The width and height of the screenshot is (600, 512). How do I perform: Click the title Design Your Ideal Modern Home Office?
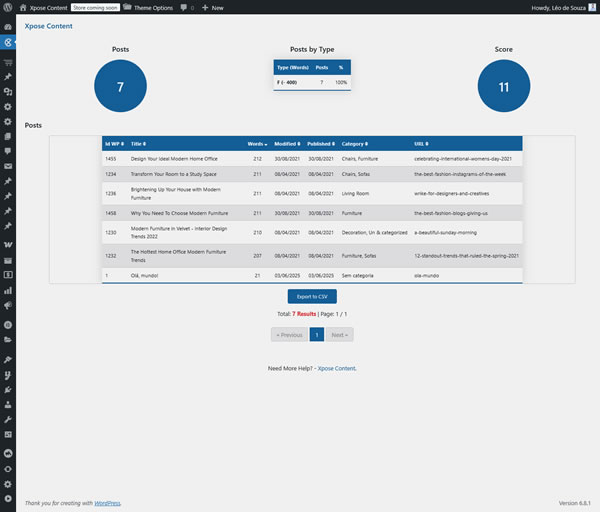(174, 159)
